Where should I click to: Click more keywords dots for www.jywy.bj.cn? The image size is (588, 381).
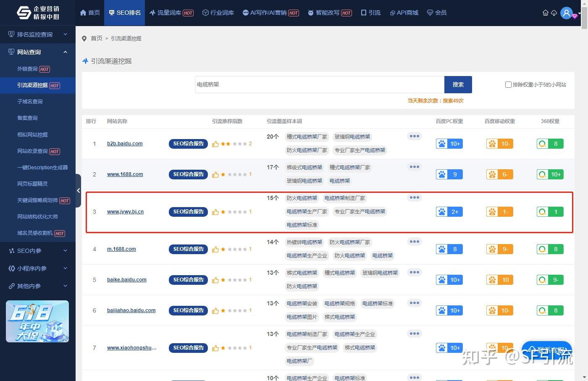coord(415,197)
